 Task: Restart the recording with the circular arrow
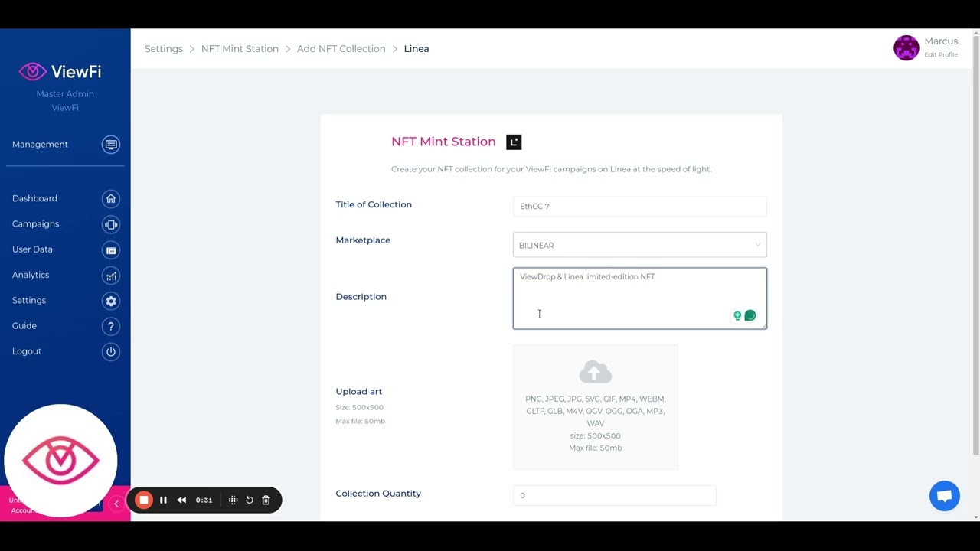point(250,500)
